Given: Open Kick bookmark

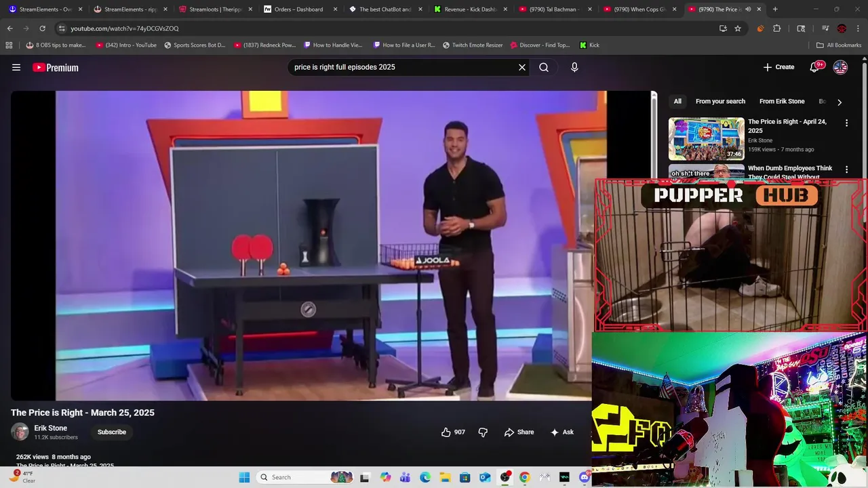Looking at the screenshot, I should pos(589,45).
